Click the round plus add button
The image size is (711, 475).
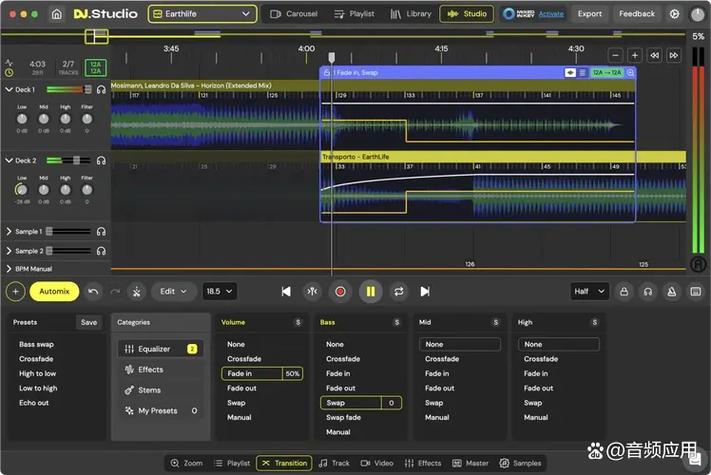point(15,291)
